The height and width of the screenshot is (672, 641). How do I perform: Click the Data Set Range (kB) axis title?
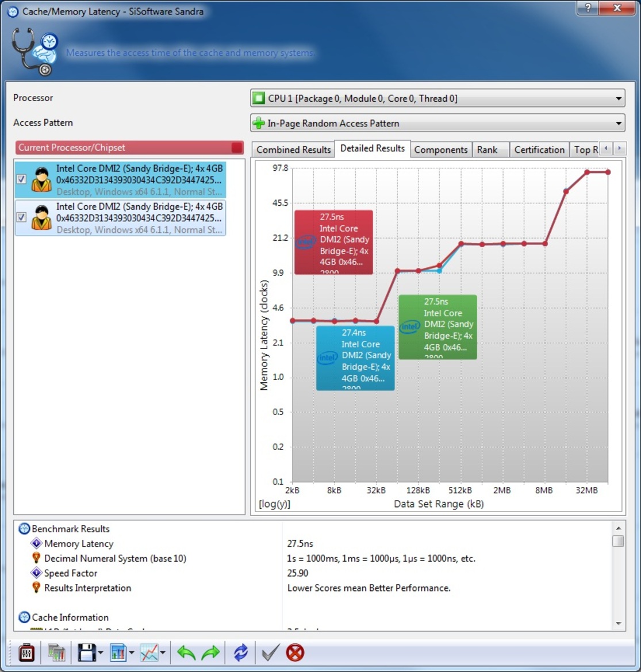point(439,504)
